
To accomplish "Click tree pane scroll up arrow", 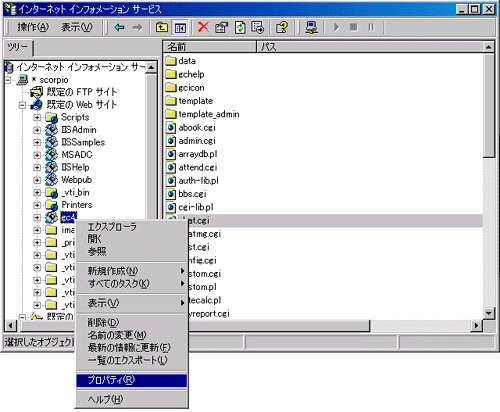I will pyautogui.click(x=151, y=68).
